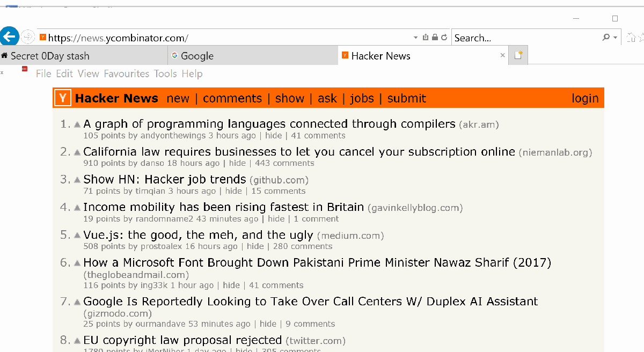Click the padlock security icon in address bar
Screen dimensions: 644x352
point(435,38)
